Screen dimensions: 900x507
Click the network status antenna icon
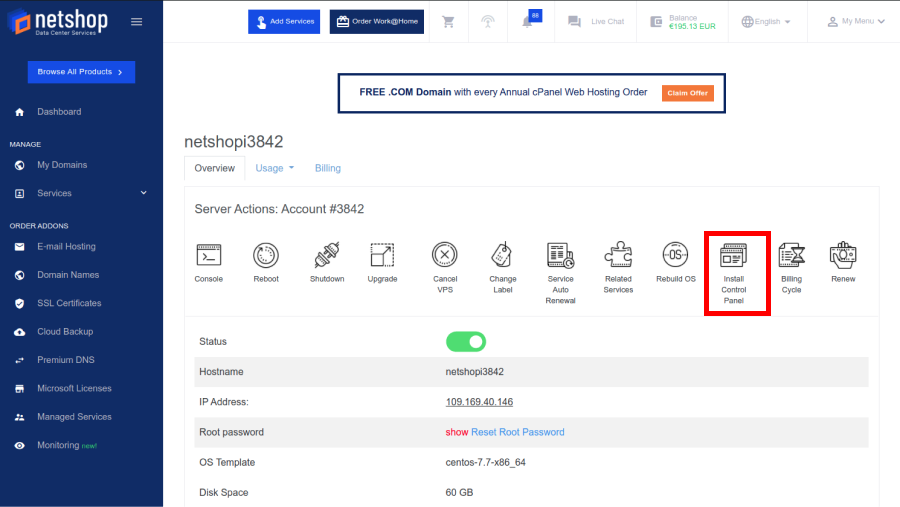pyautogui.click(x=488, y=22)
